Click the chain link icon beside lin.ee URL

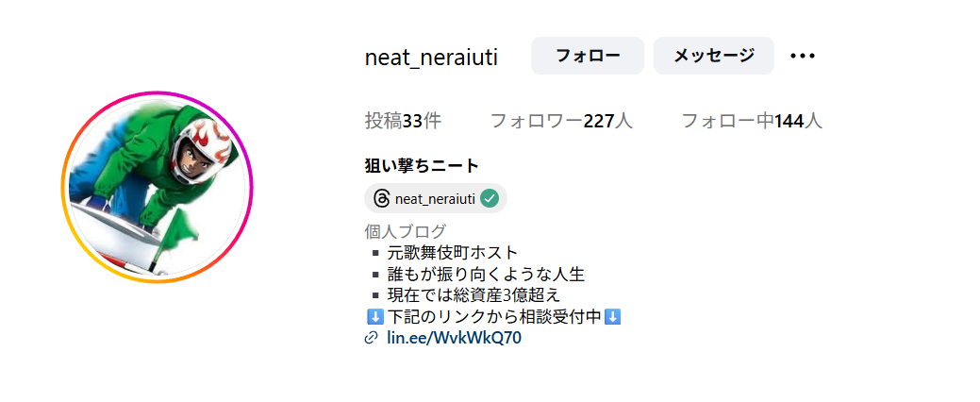[x=372, y=338]
